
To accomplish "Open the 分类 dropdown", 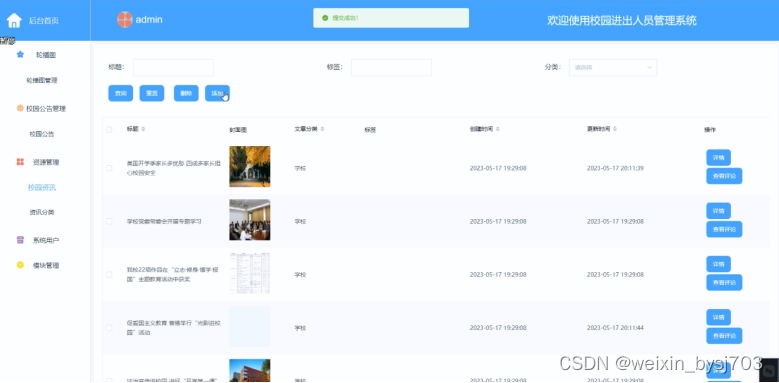I will 613,68.
